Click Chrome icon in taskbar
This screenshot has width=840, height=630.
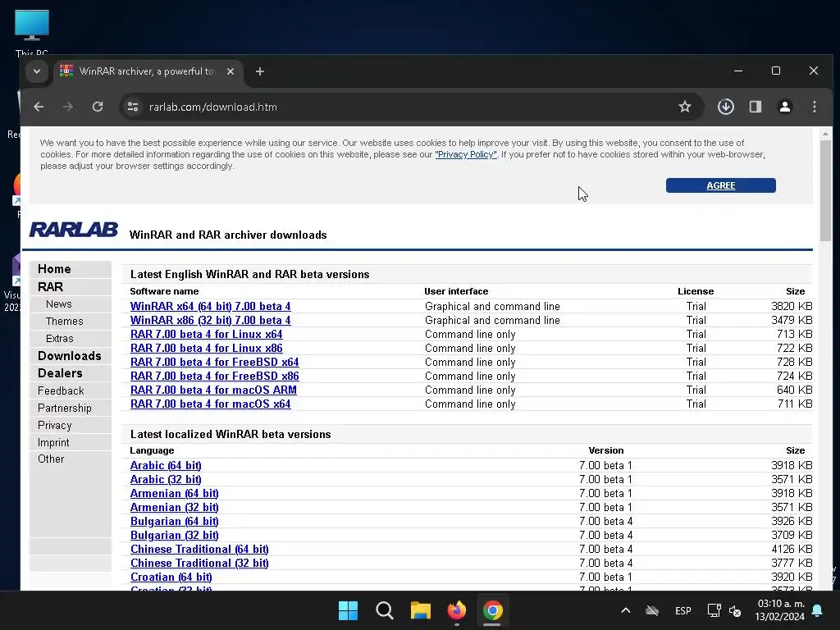492,610
